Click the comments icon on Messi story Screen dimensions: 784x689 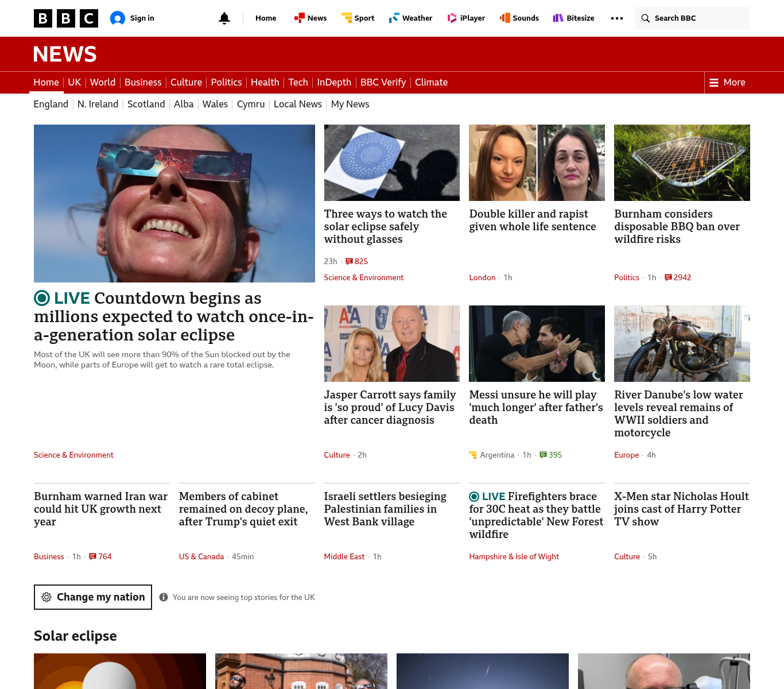point(543,455)
